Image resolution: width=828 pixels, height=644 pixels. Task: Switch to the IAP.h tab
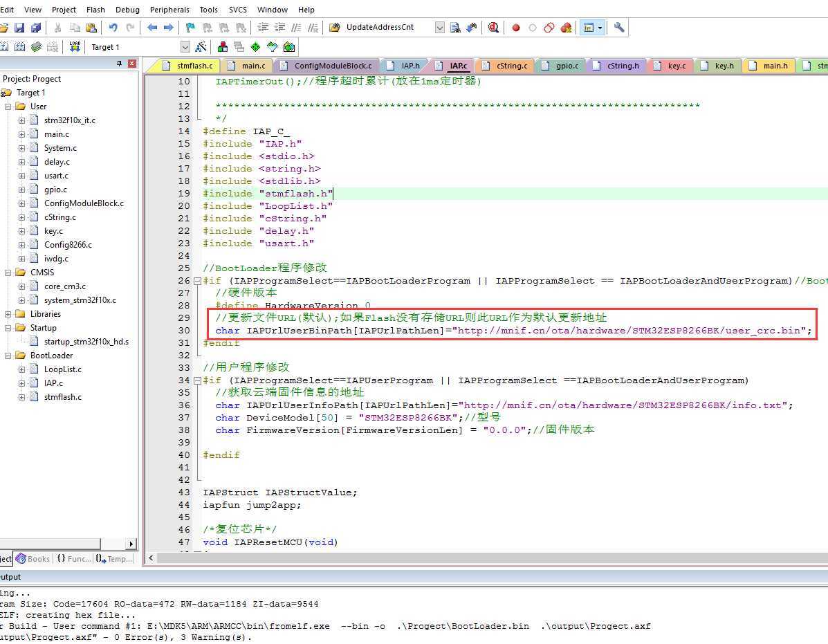tap(405, 66)
